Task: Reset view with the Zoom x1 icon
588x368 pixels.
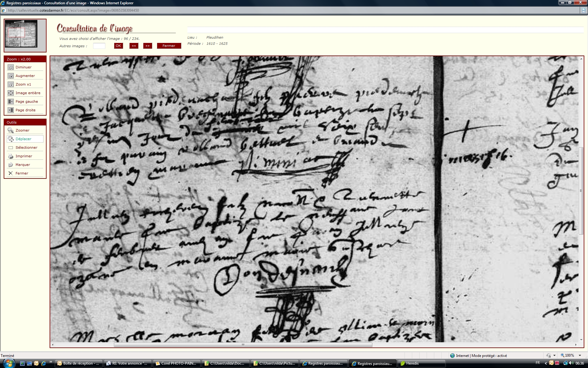Action: pos(11,84)
